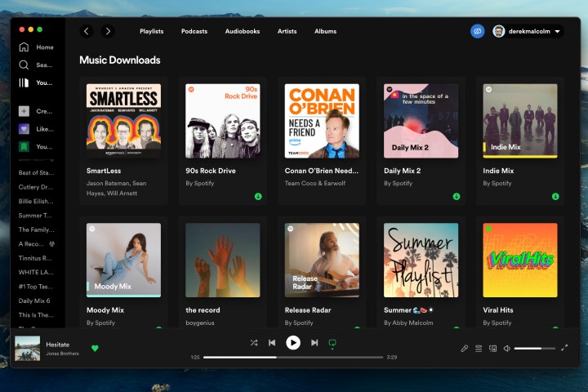Click the Hesitate album art thumbnail

28,349
